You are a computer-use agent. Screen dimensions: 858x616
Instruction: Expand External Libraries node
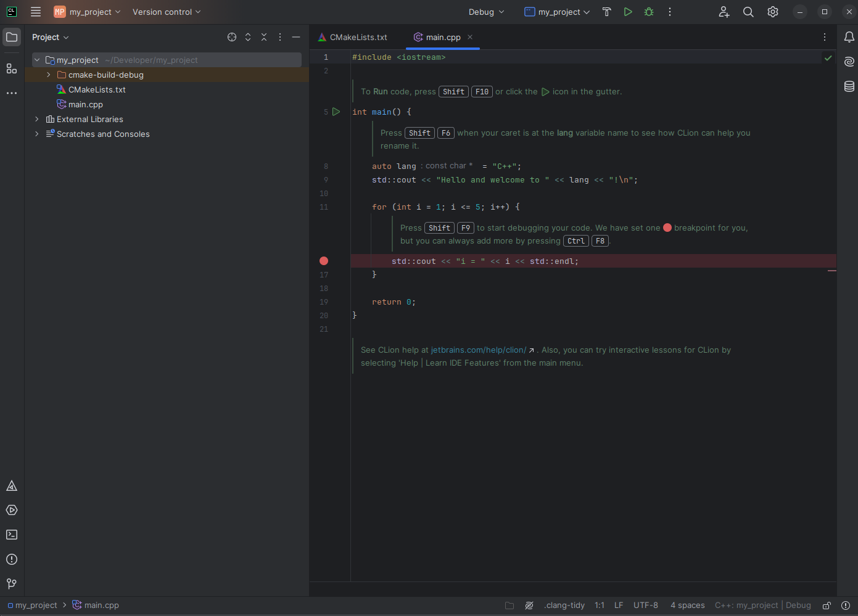coord(37,119)
